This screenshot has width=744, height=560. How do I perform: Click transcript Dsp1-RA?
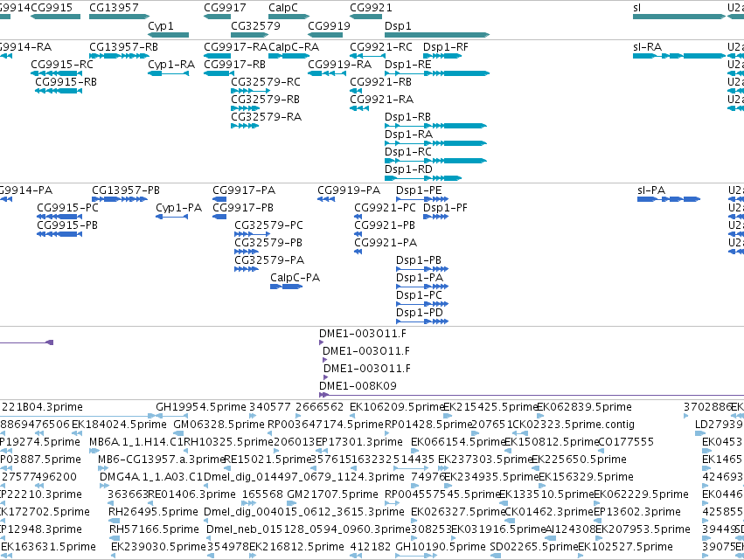click(435, 143)
